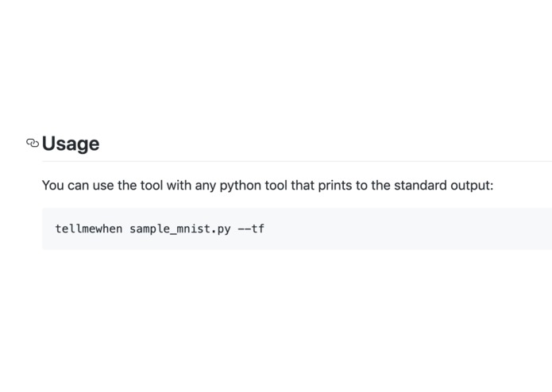Viewport: 552px width, 392px height.
Task: Click the word 'tellmewhen' in the code block
Action: click(x=89, y=229)
